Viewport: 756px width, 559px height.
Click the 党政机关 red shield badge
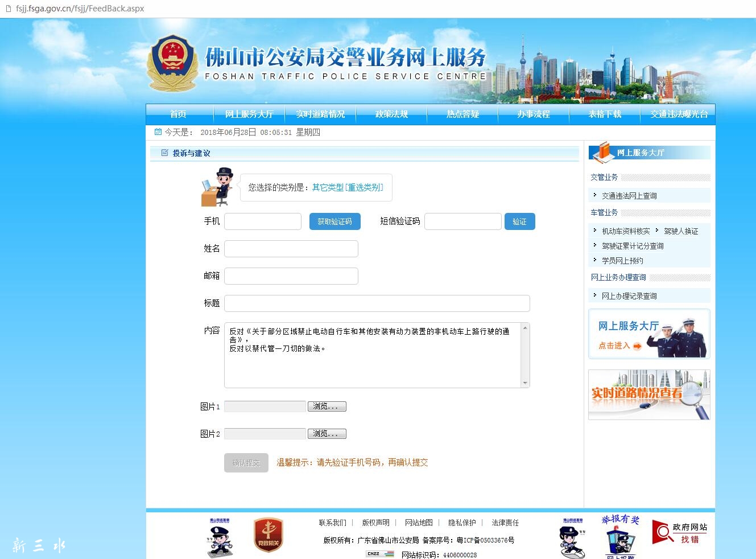[268, 535]
